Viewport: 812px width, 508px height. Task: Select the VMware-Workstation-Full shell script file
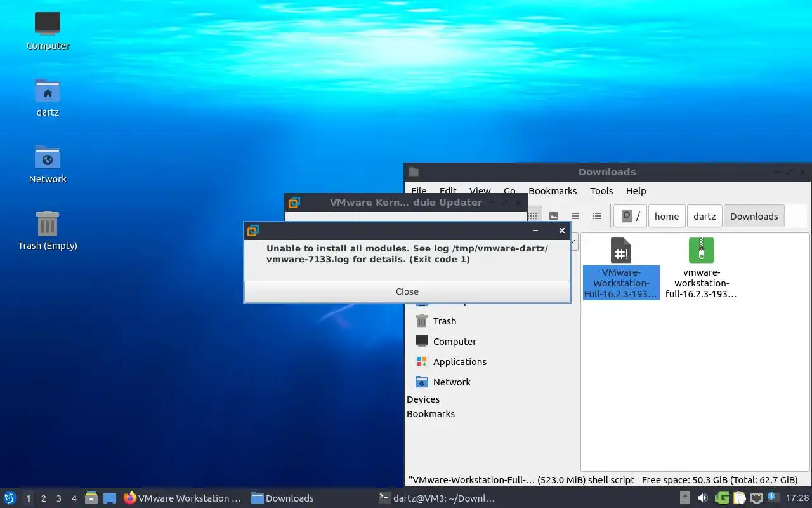pos(621,268)
